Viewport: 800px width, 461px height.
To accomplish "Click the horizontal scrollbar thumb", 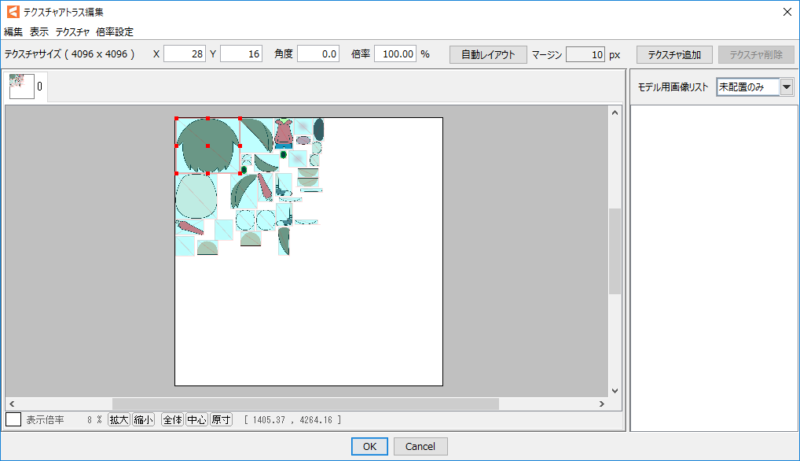I will [x=306, y=404].
